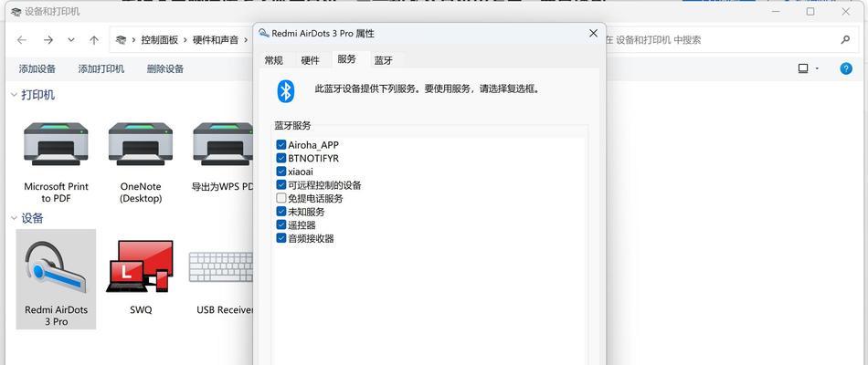
Task: Click 添加打印机 in the toolbar
Action: click(101, 69)
